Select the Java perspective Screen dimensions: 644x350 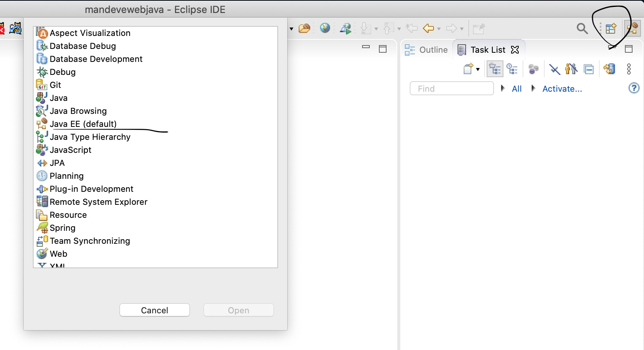tap(155, 98)
